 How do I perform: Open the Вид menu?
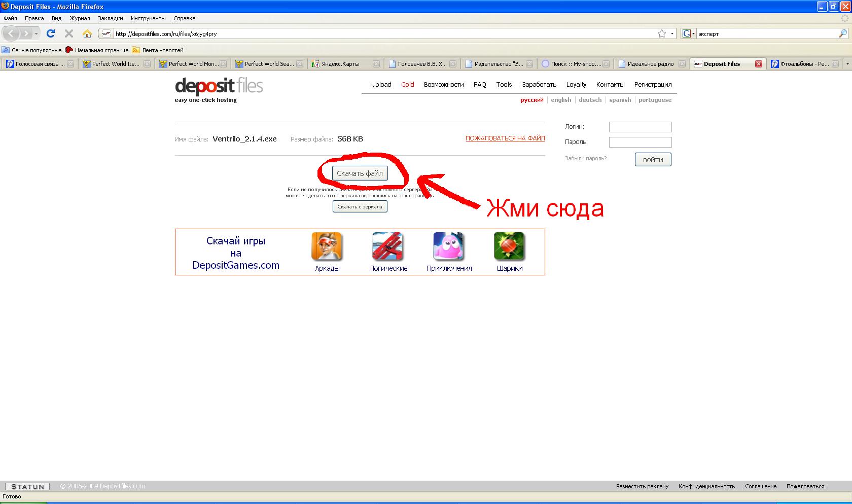coord(56,18)
